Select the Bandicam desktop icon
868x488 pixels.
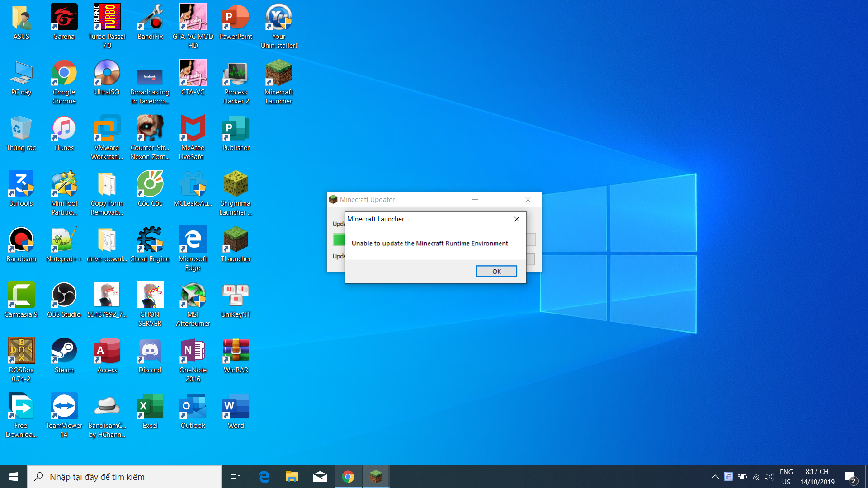click(x=21, y=244)
